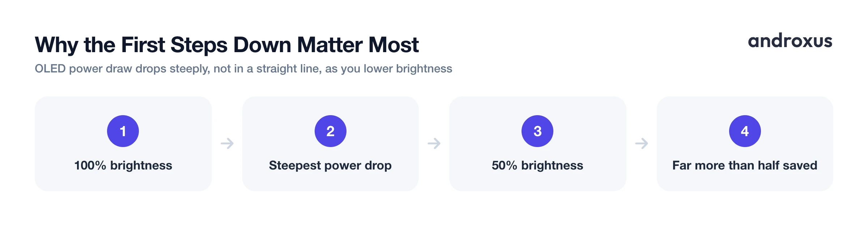Click the step 4 numbered circle
The width and height of the screenshot is (868, 226).
point(745,131)
